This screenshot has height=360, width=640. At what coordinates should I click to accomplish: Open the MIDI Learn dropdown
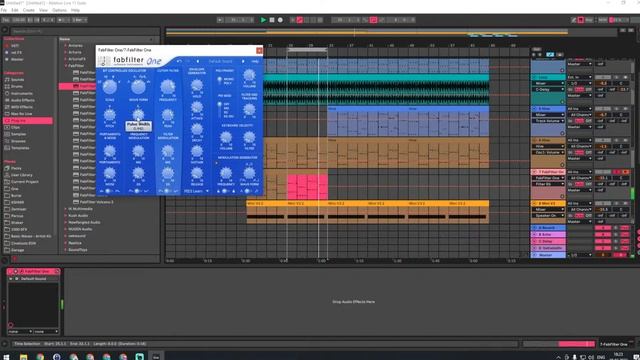pos(196,191)
